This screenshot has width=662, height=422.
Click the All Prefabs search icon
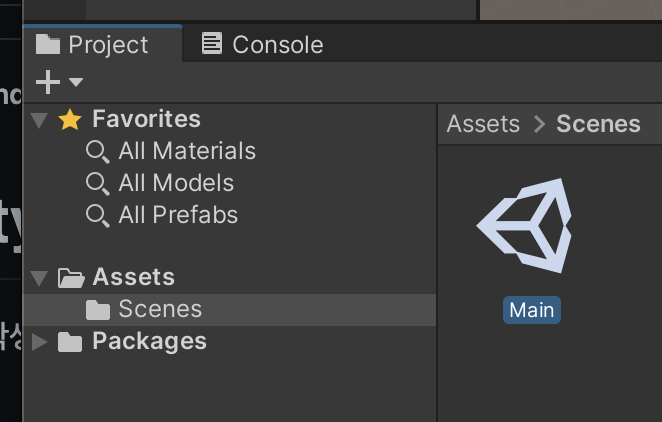(x=98, y=216)
